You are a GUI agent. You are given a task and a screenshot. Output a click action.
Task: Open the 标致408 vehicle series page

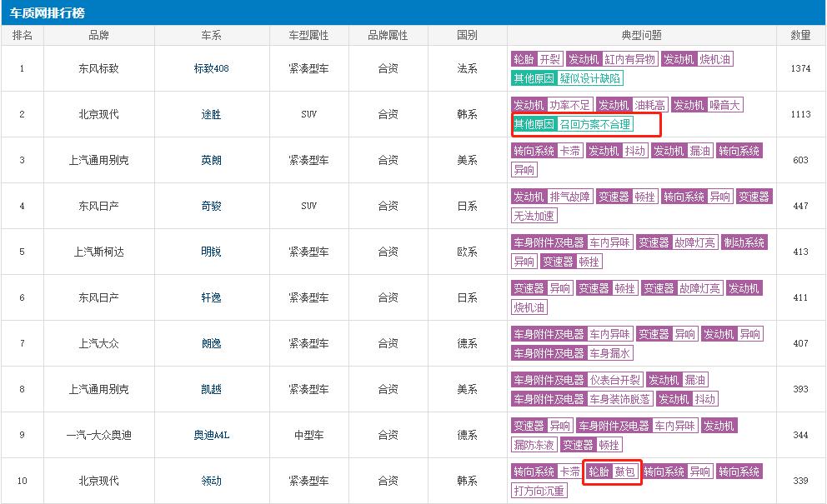(210, 68)
